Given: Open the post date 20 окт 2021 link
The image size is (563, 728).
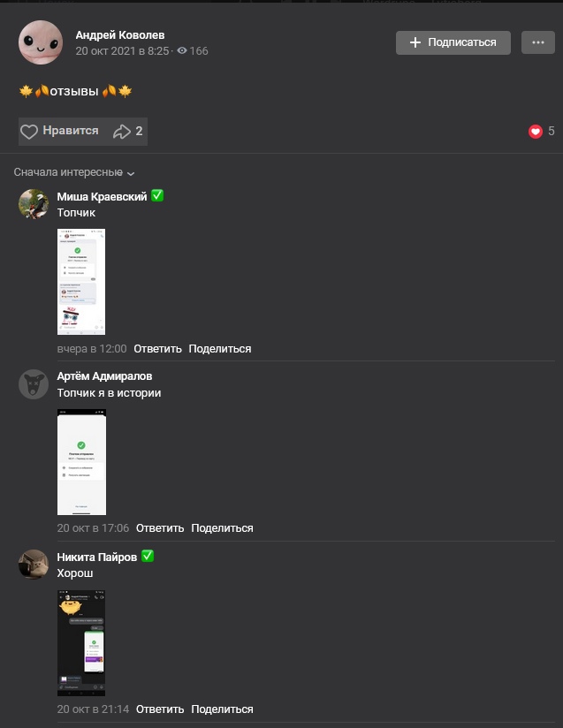Looking at the screenshot, I should (x=122, y=50).
